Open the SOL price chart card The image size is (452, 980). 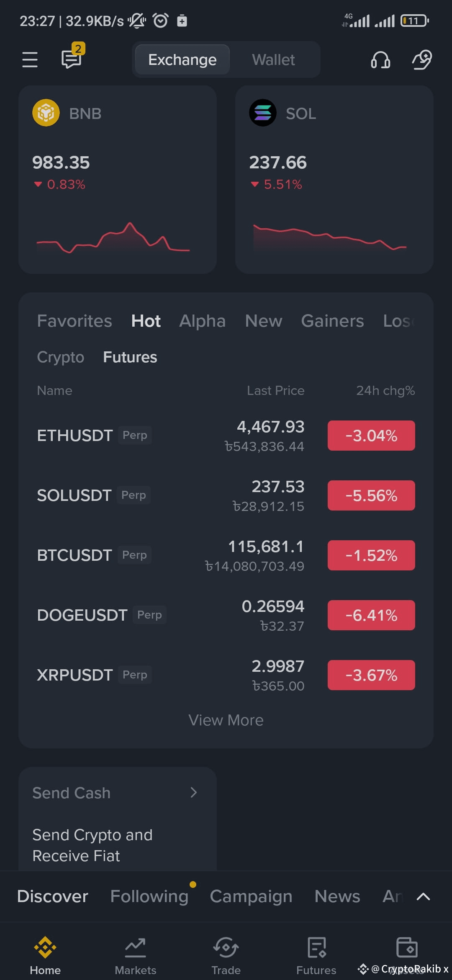334,180
